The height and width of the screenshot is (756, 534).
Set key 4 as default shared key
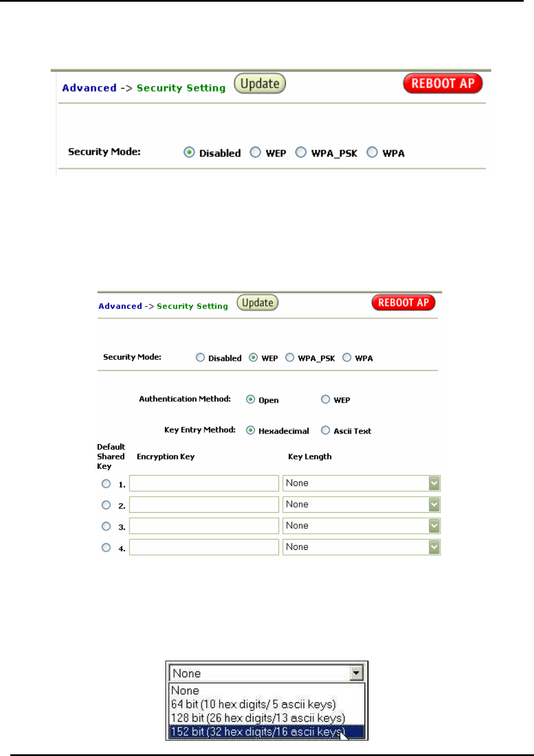coord(106,548)
